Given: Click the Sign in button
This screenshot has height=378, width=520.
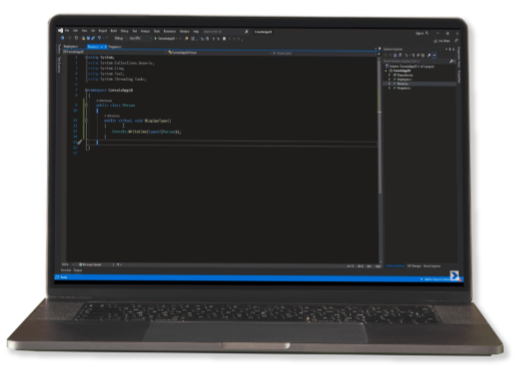Looking at the screenshot, I should click(x=422, y=33).
